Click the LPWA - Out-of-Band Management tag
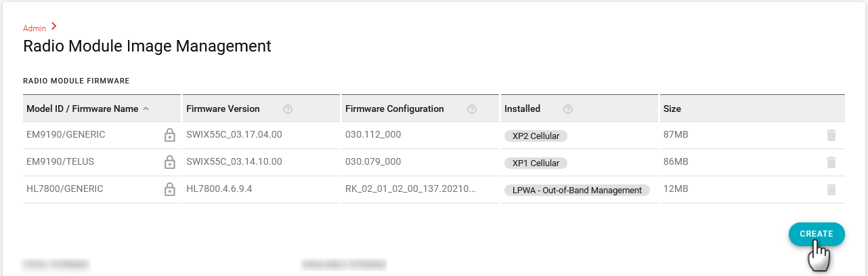The height and width of the screenshot is (276, 868). point(577,190)
